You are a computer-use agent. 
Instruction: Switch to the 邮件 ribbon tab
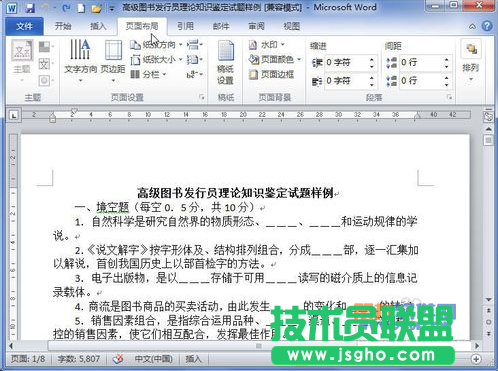pyautogui.click(x=221, y=26)
